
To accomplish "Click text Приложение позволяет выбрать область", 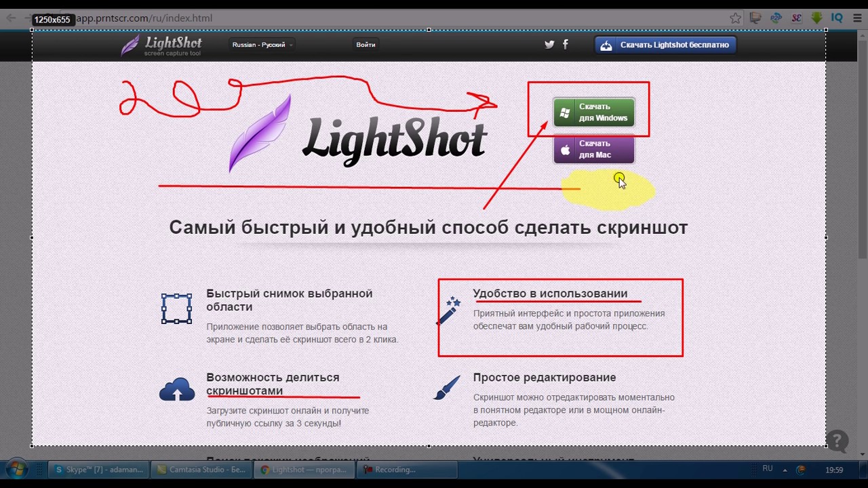I will coord(302,333).
